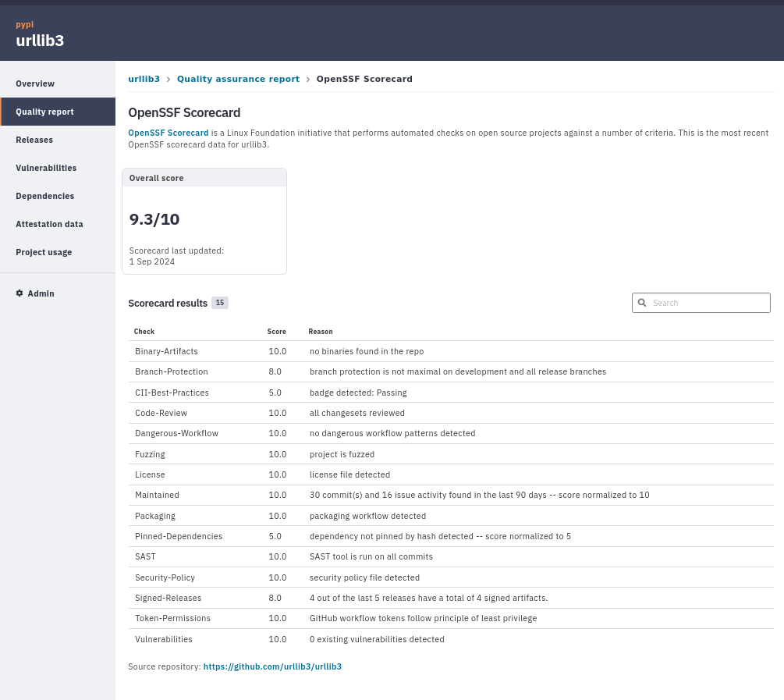Click the Packaging check name

(155, 516)
